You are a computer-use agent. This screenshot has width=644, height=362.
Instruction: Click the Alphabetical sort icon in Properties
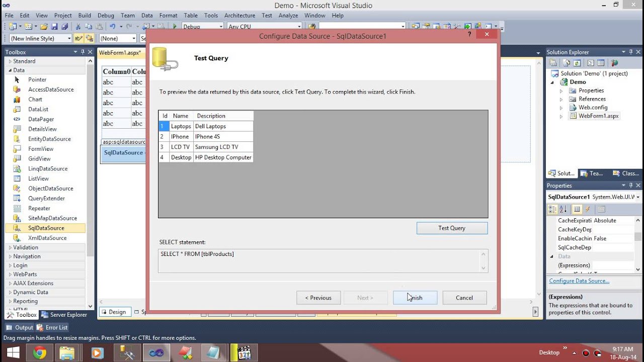(x=563, y=209)
